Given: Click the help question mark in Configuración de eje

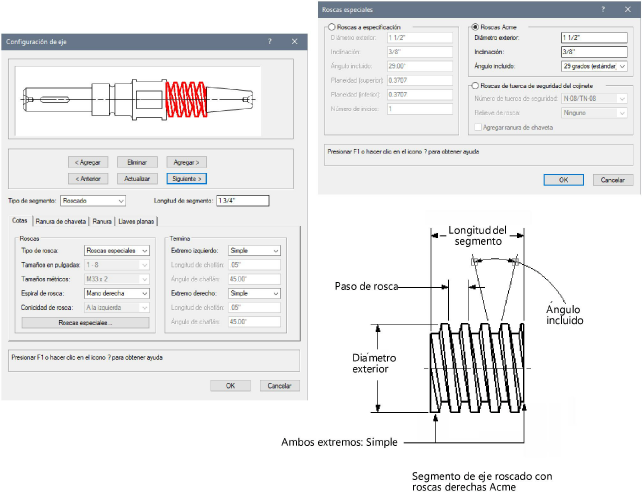Looking at the screenshot, I should [269, 42].
